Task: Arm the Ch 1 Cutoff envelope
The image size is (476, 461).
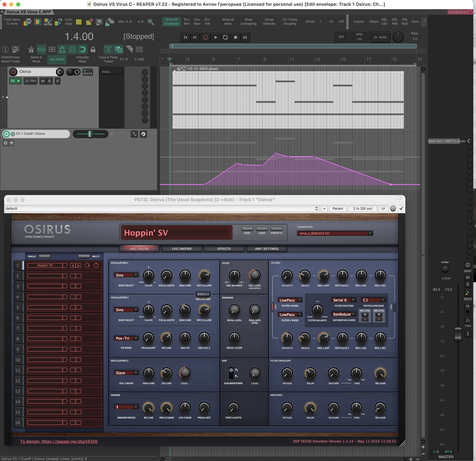Action: (x=7, y=134)
